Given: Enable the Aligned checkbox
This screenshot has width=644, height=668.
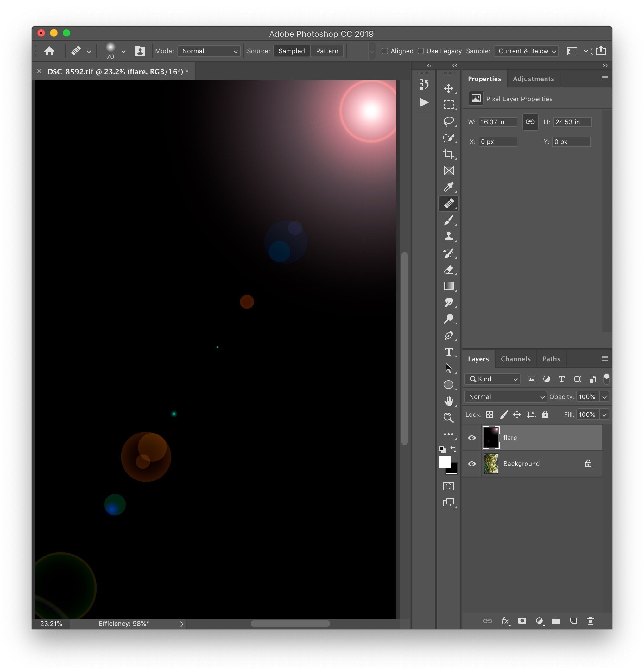Looking at the screenshot, I should (385, 51).
